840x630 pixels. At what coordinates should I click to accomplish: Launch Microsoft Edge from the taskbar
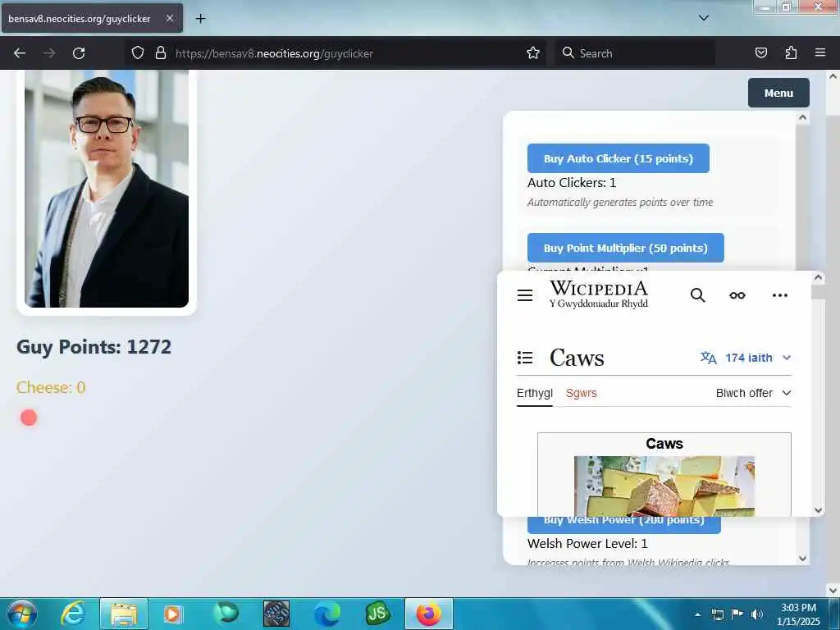click(326, 614)
